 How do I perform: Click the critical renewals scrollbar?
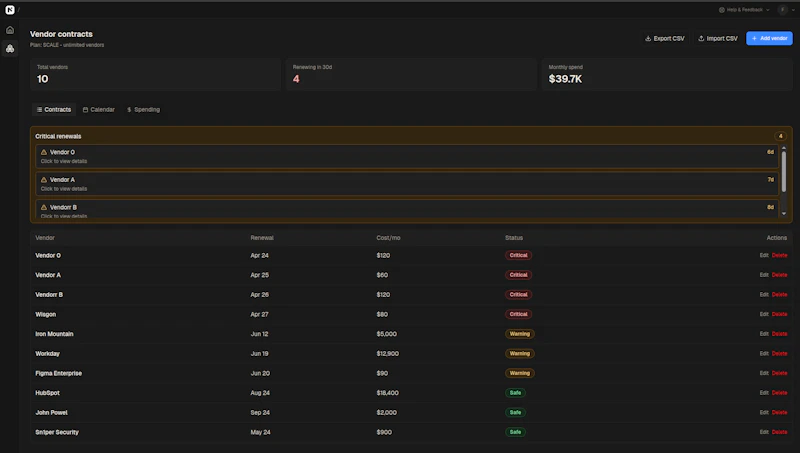(784, 171)
